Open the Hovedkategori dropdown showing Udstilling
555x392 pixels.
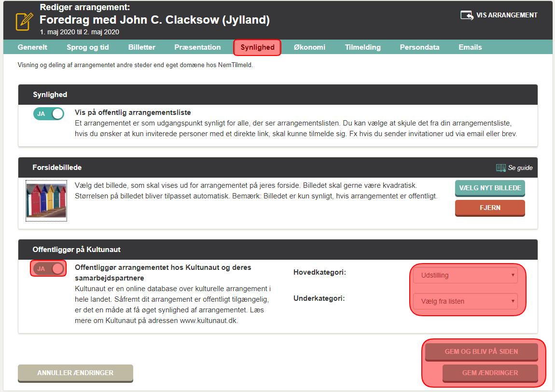tap(465, 275)
